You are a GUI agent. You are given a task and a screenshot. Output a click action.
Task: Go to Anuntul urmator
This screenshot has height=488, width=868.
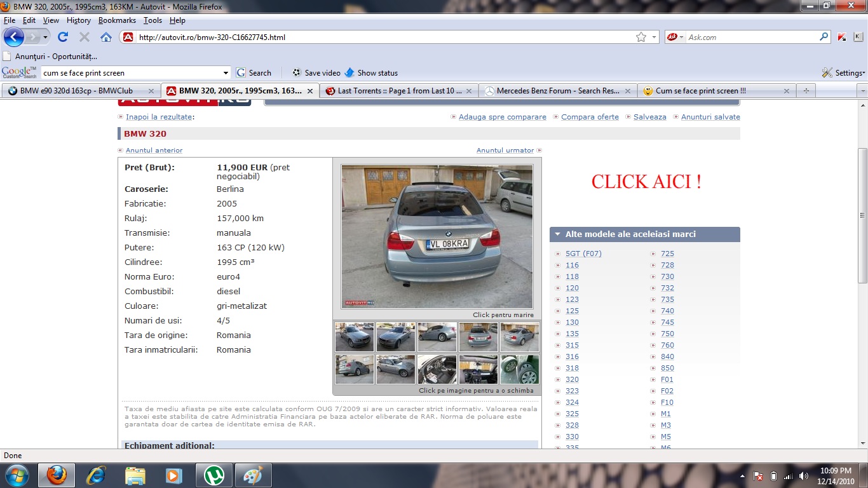[505, 151]
